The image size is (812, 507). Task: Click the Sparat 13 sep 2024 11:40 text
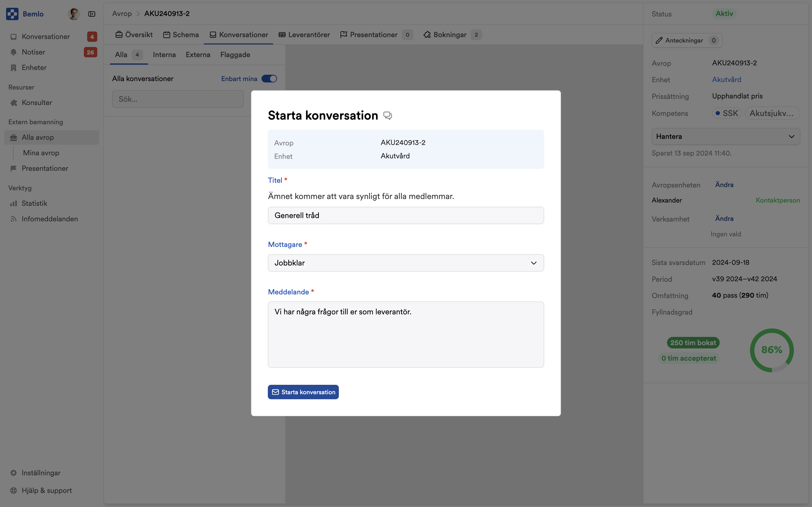[691, 153]
